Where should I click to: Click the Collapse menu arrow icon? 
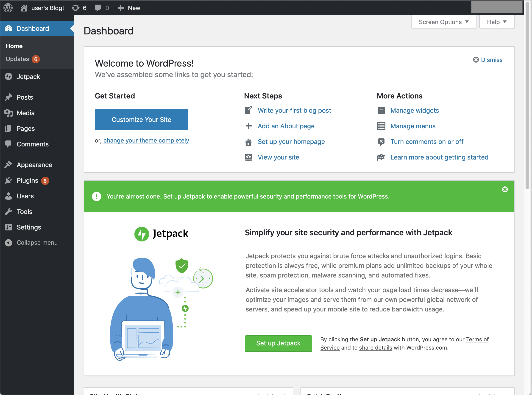[x=9, y=243]
